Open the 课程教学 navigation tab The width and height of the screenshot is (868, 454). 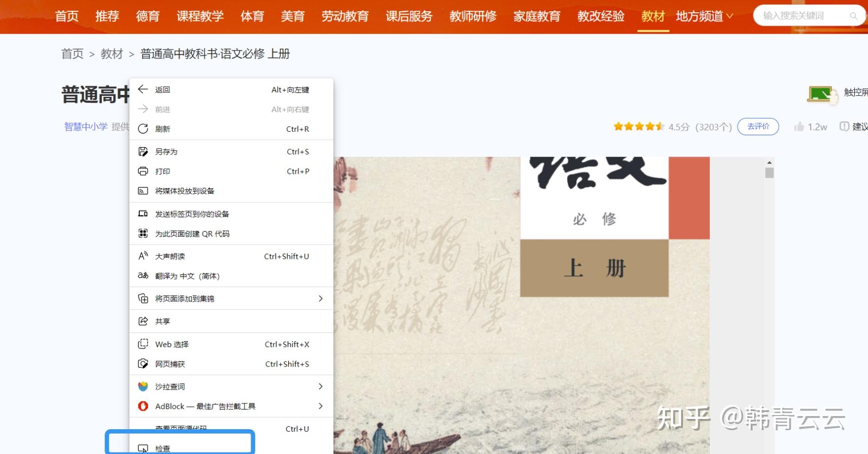tap(200, 16)
